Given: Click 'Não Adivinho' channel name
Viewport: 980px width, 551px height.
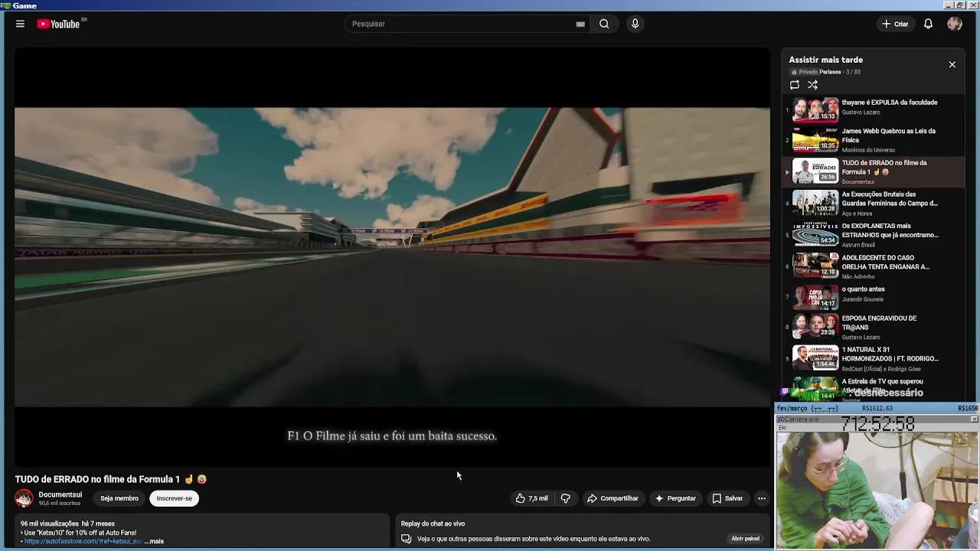Looking at the screenshot, I should pos(858,276).
